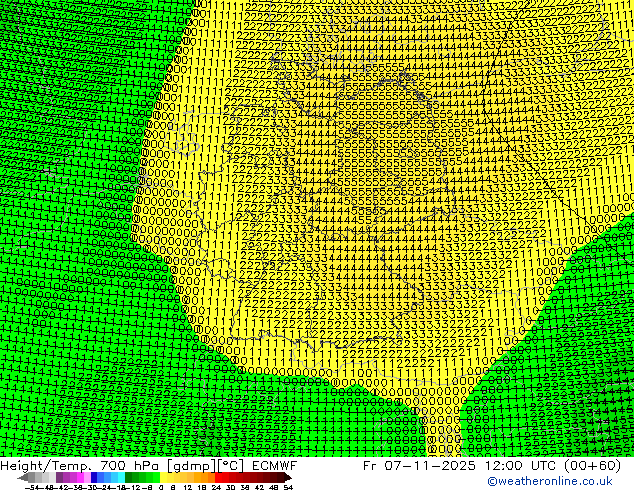The width and height of the screenshot is (634, 490).
Task: Click the 'Height/Temp. 700 hPa' title text
Action: tap(81, 466)
